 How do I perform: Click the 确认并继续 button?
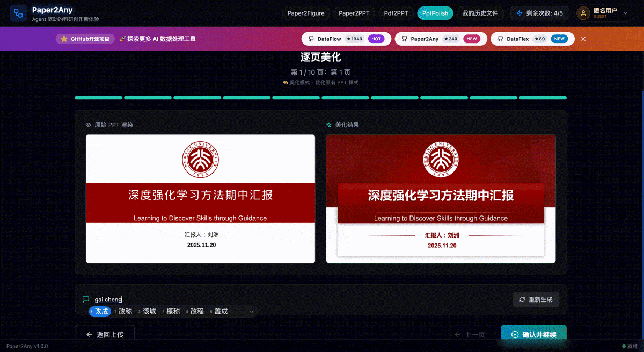[533, 334]
